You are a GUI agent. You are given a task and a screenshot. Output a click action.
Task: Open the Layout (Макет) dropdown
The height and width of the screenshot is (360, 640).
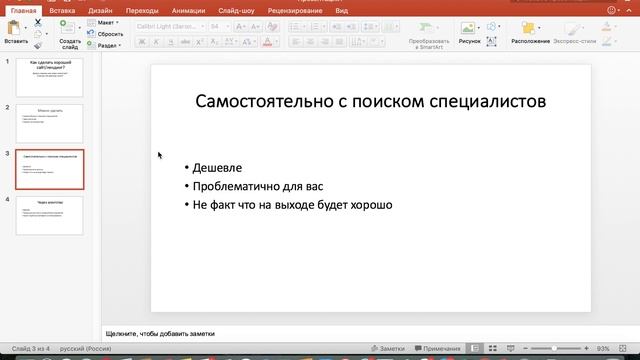[x=103, y=22]
